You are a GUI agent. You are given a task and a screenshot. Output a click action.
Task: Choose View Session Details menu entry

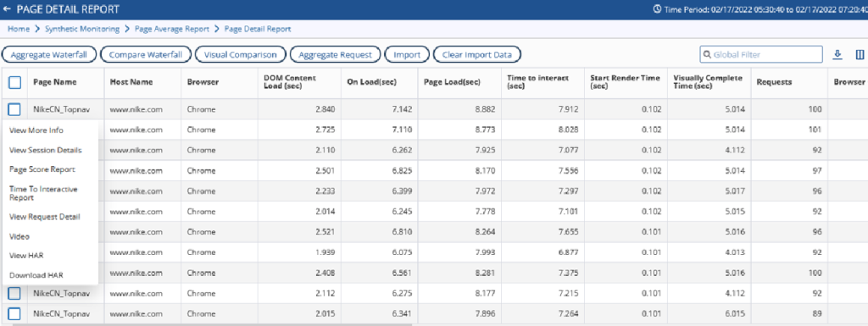pos(46,150)
